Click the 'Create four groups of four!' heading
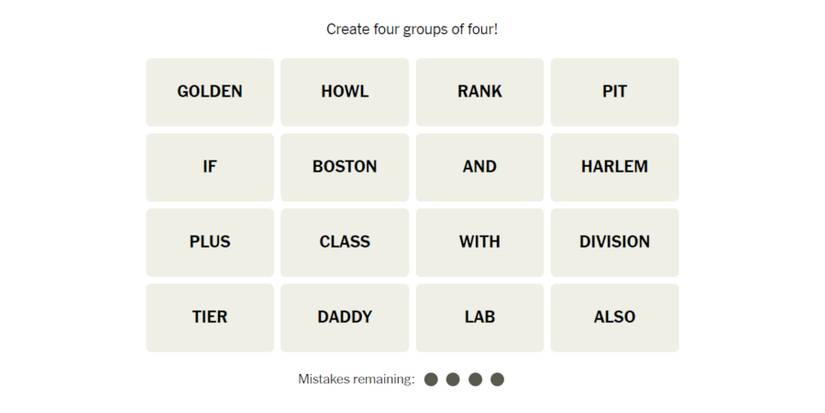The image size is (825, 413). point(412,29)
